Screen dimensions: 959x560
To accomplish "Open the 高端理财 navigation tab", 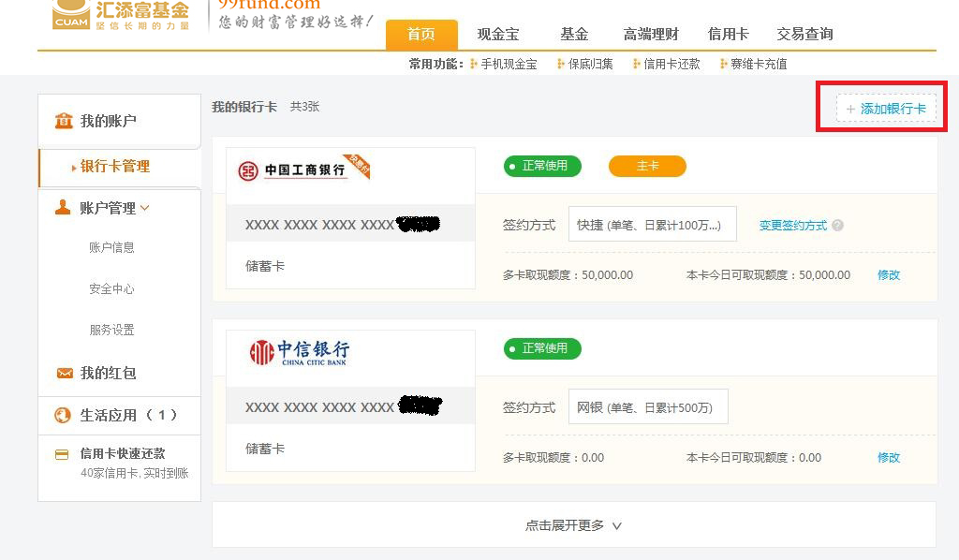I will (650, 35).
